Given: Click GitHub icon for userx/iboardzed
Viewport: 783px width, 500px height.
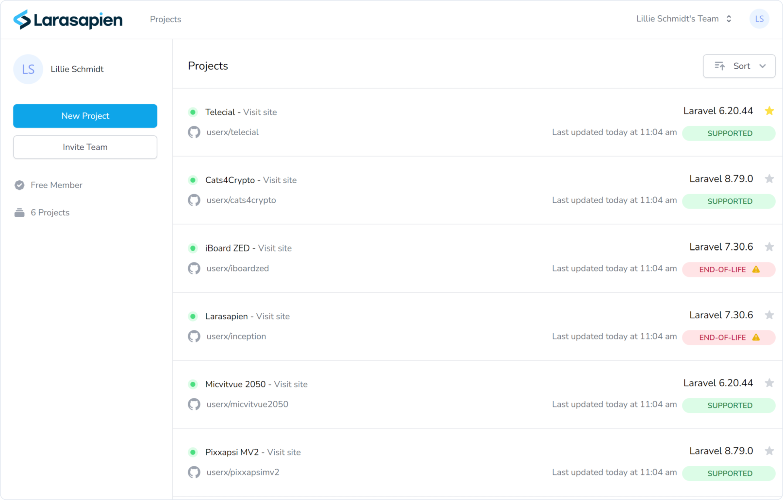Looking at the screenshot, I should coord(194,268).
